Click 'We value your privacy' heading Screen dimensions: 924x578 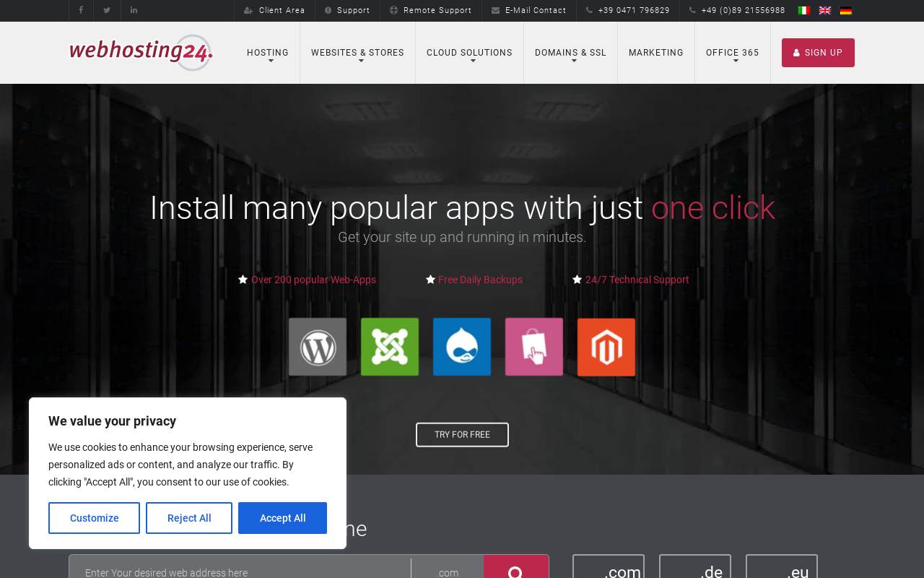(x=112, y=421)
